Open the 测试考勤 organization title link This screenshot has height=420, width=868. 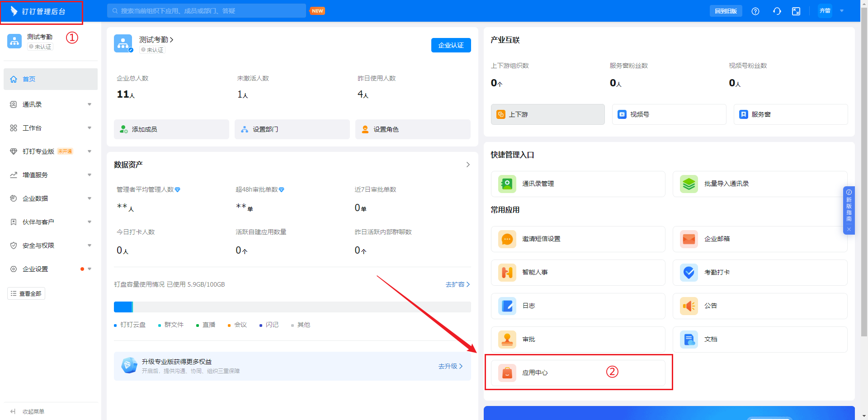pyautogui.click(x=156, y=40)
